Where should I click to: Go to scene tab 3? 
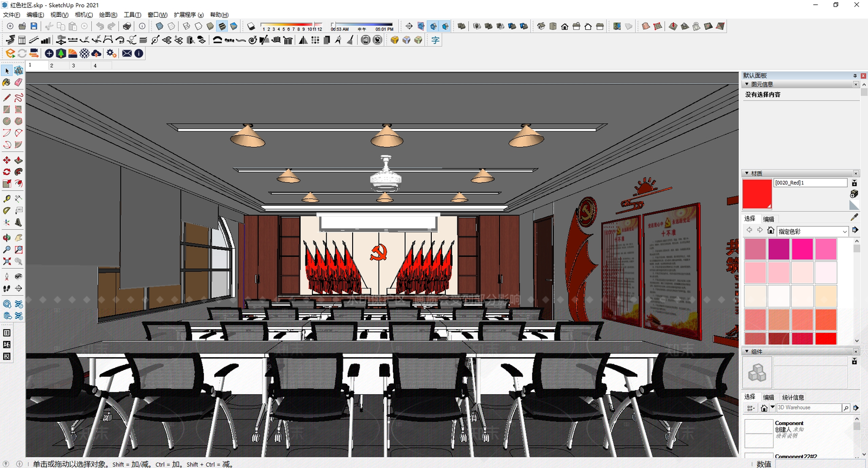click(73, 65)
